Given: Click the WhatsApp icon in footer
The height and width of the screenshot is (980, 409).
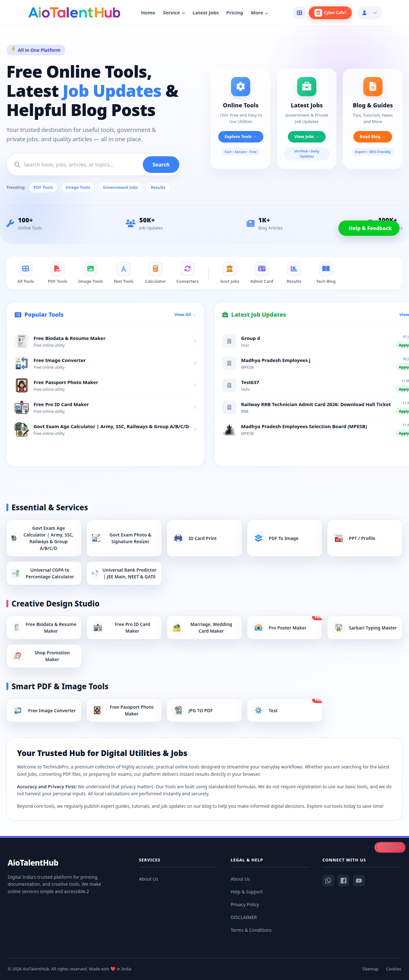Looking at the screenshot, I should pos(328,880).
